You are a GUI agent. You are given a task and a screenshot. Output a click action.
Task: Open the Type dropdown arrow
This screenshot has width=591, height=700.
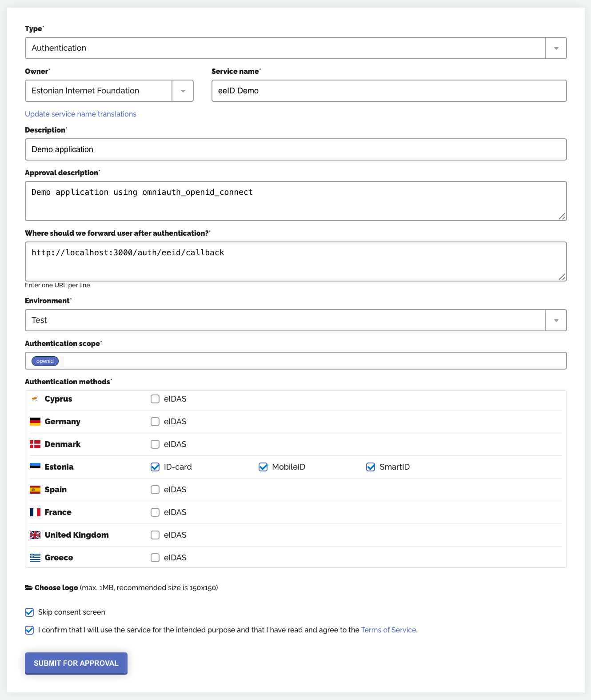pyautogui.click(x=556, y=48)
